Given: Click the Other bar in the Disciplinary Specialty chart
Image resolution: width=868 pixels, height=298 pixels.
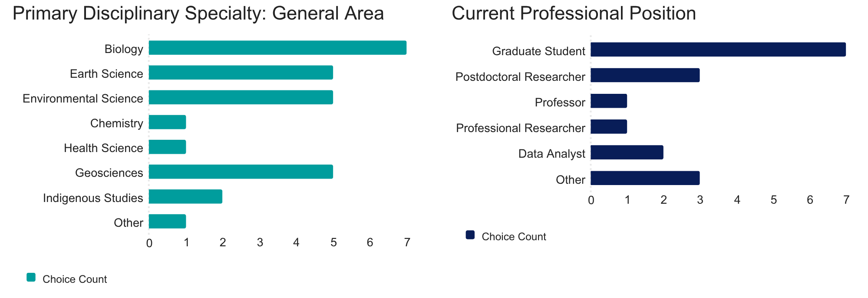Looking at the screenshot, I should (x=168, y=222).
